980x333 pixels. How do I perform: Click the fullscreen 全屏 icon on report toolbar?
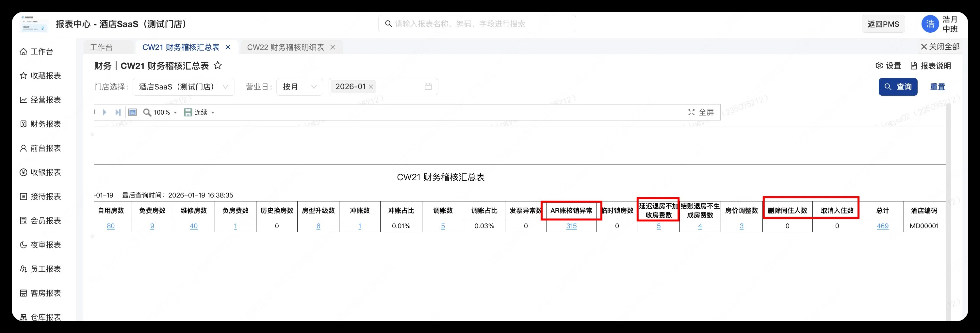pyautogui.click(x=692, y=112)
